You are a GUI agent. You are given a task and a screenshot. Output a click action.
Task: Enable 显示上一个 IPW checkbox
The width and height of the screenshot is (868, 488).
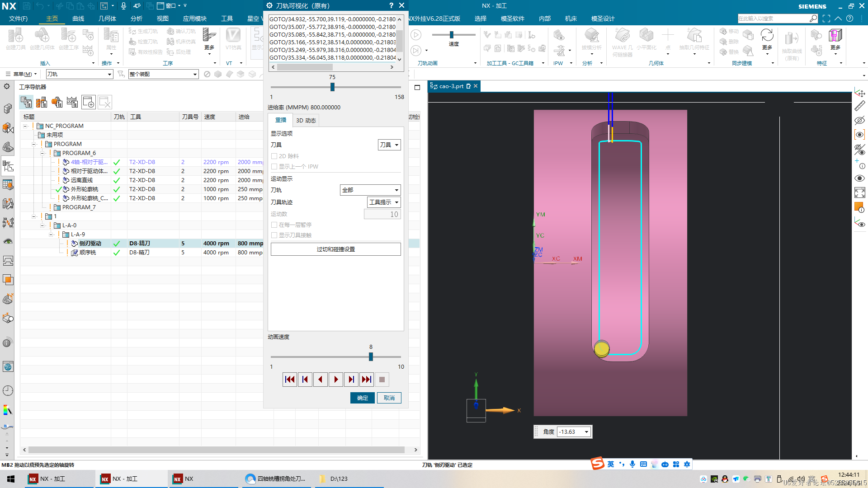274,167
